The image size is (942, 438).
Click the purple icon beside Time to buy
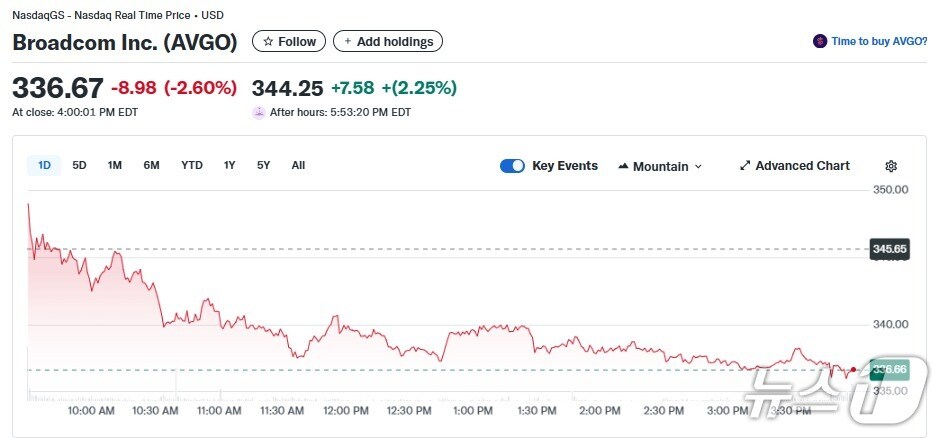(x=820, y=41)
